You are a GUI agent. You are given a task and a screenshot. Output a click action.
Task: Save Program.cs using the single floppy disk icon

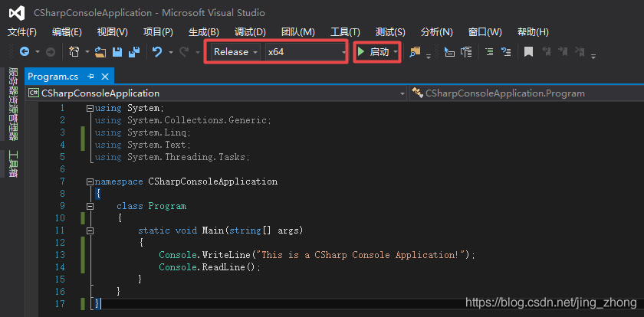[x=117, y=52]
